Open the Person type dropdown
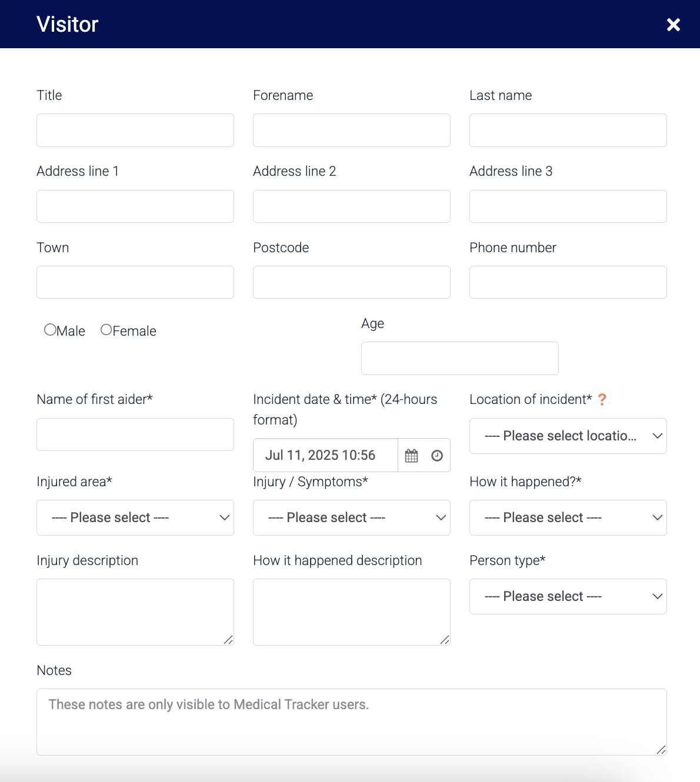700x782 pixels. click(x=568, y=596)
